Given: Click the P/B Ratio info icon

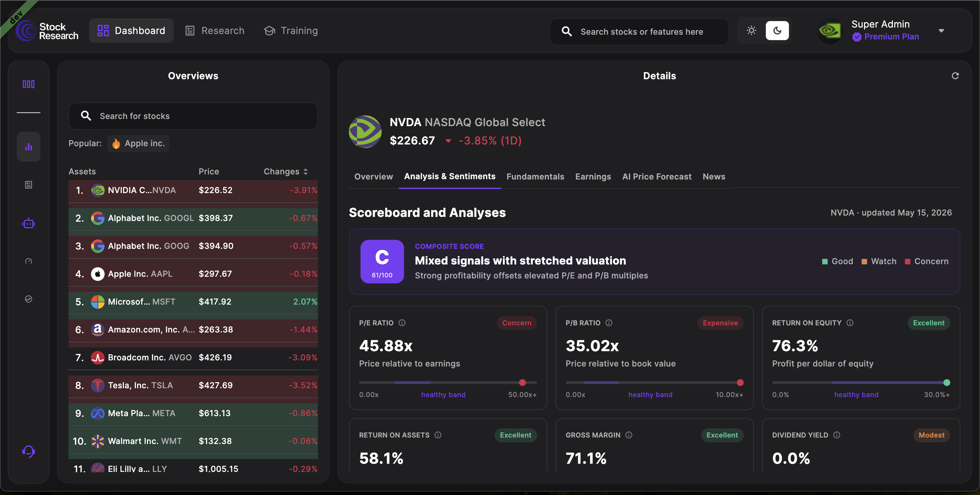Looking at the screenshot, I should click(x=609, y=323).
